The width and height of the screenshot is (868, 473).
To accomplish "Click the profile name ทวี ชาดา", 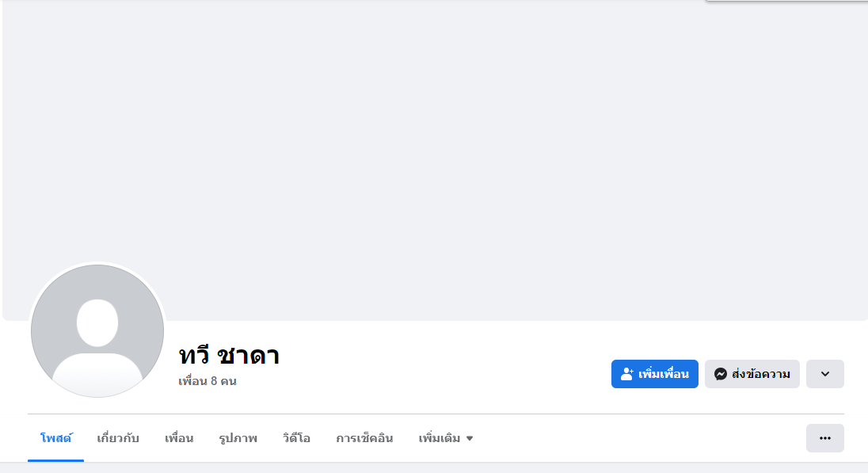I will (x=229, y=356).
